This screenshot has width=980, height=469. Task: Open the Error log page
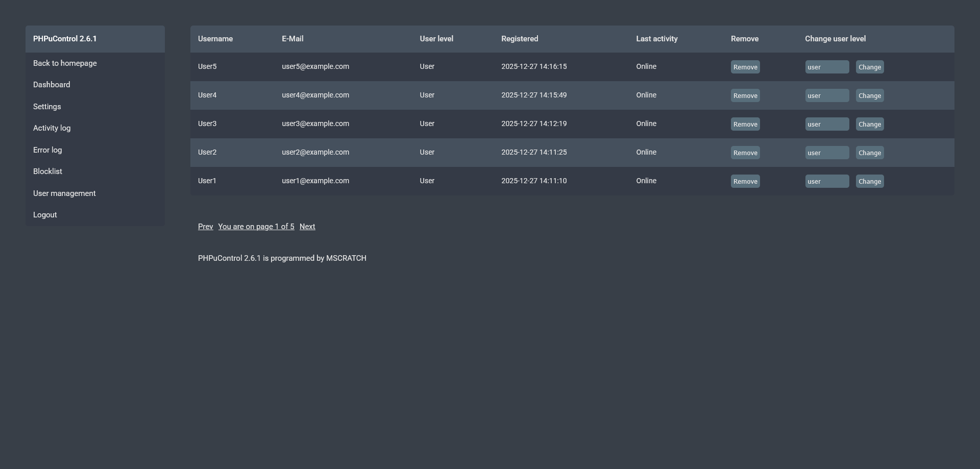(47, 150)
